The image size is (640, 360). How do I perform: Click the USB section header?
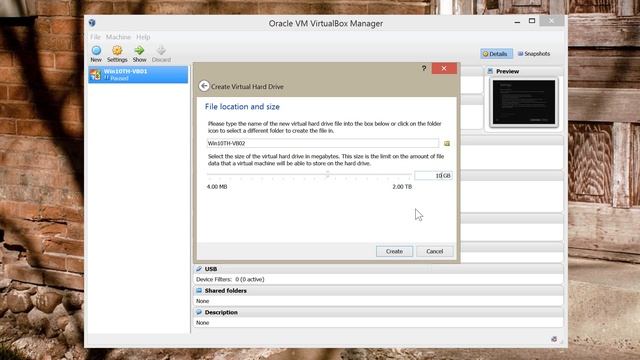click(x=378, y=269)
